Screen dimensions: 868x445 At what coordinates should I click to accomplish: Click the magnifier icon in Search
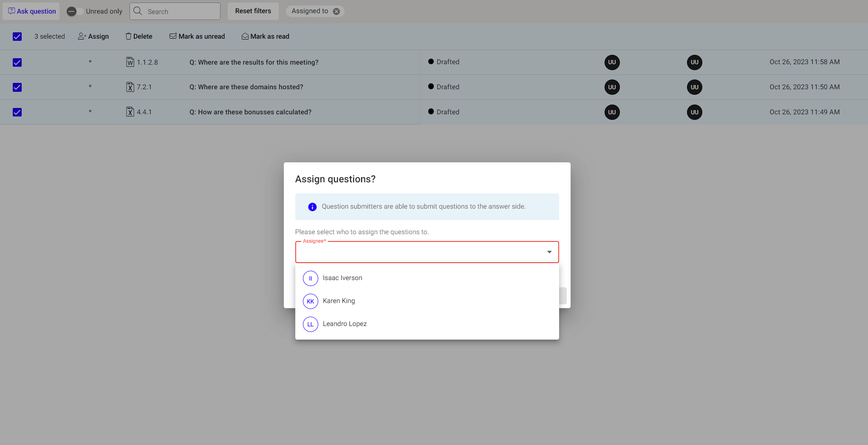[x=138, y=11]
